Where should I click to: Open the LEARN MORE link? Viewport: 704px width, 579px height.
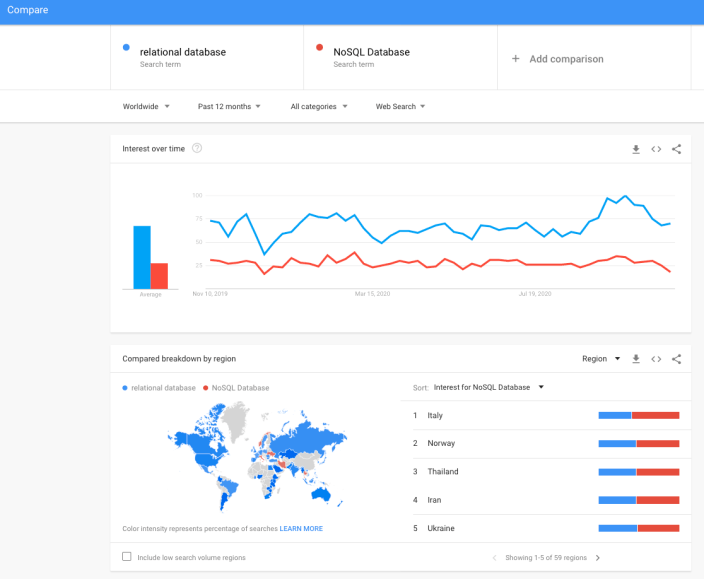[301, 528]
